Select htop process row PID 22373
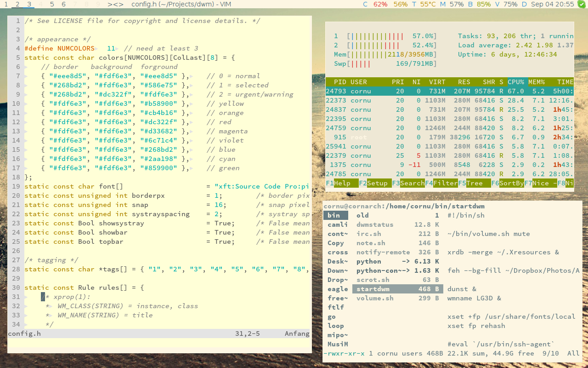The width and height of the screenshot is (588, 368). [450, 100]
